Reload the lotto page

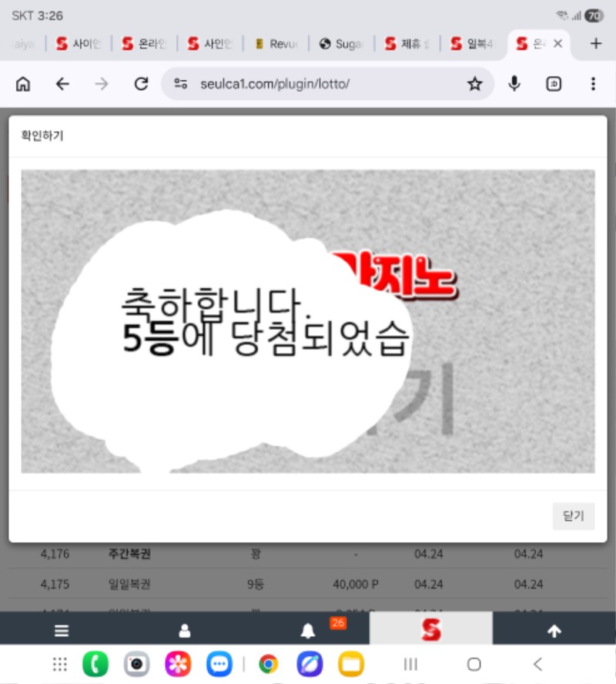pyautogui.click(x=141, y=84)
